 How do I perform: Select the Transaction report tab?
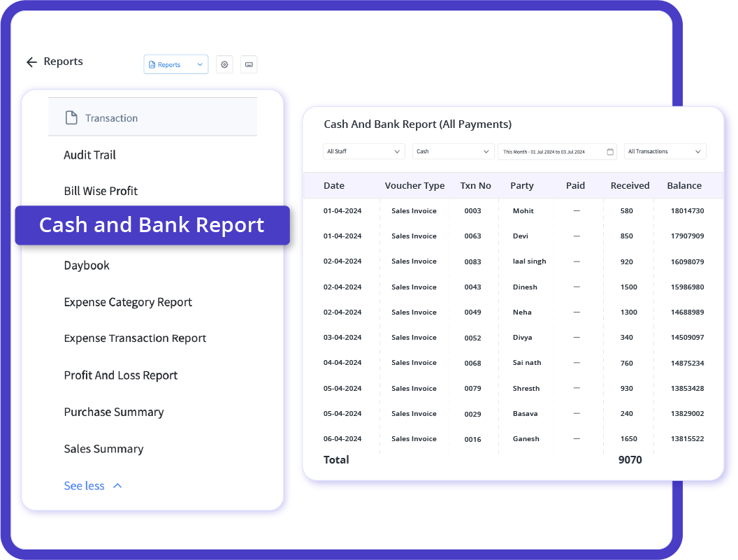(112, 118)
